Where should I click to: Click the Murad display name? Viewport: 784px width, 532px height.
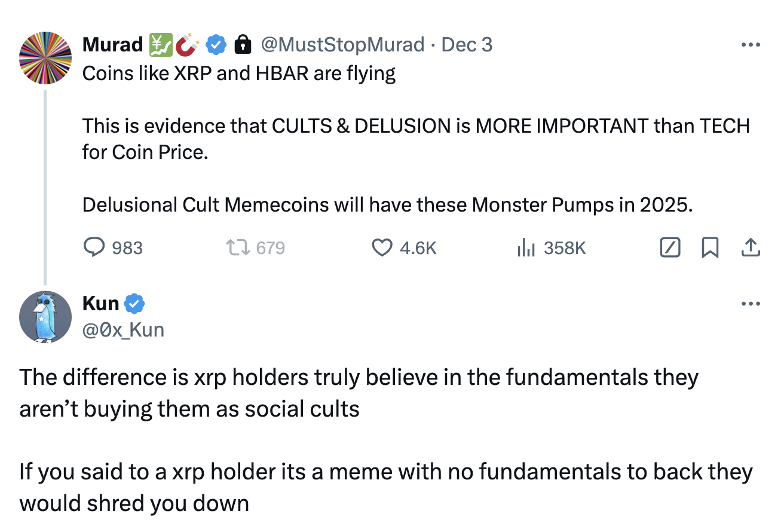pos(113,44)
